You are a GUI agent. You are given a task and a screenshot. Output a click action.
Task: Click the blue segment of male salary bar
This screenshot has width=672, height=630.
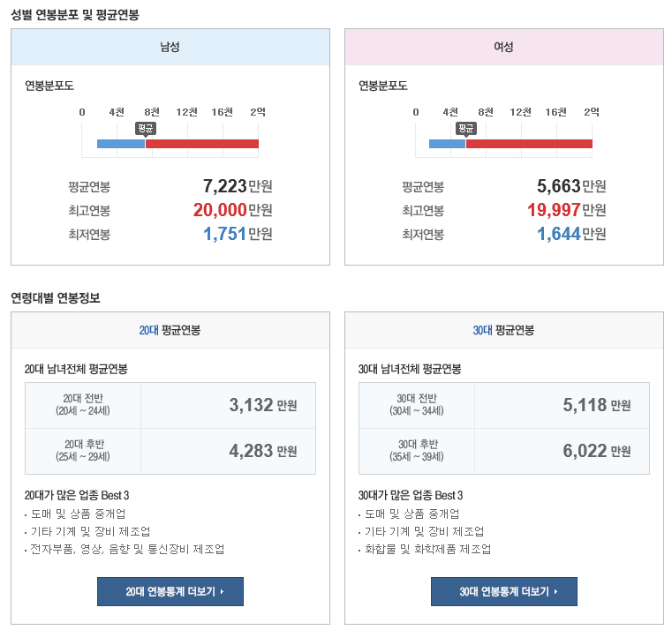tap(120, 143)
